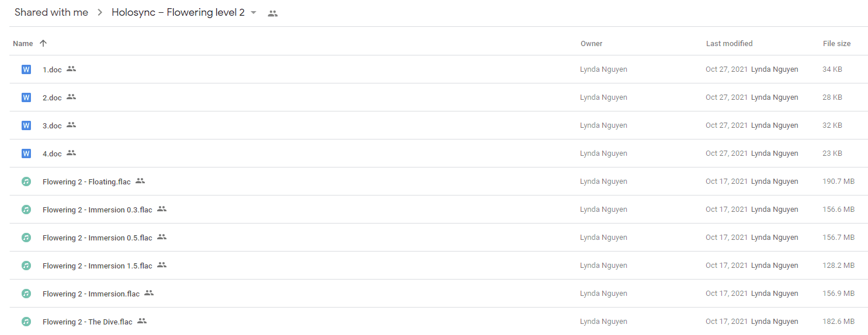Viewport: 868px width, 335px height.
Task: Click the shared icon beside Immersion 0.3.flac
Action: (x=162, y=209)
